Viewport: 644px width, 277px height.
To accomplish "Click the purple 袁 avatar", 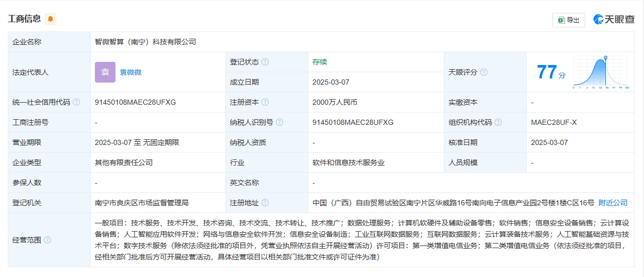I will point(105,72).
